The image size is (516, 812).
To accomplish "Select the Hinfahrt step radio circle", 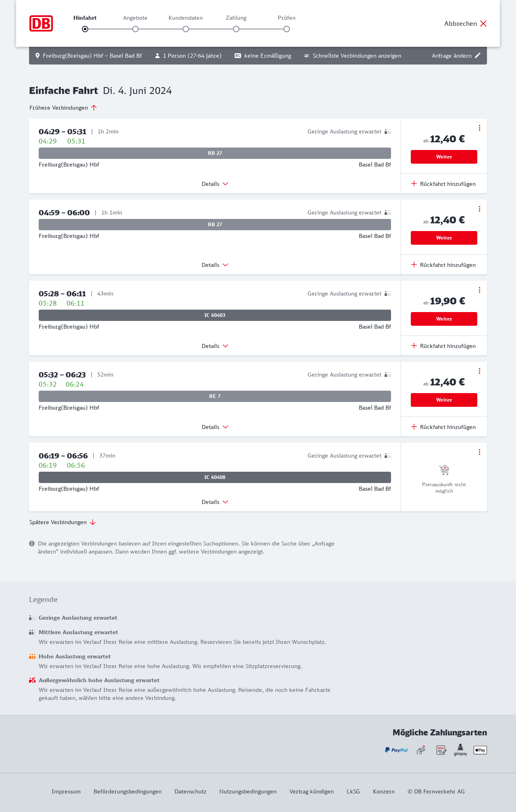I will [85, 29].
